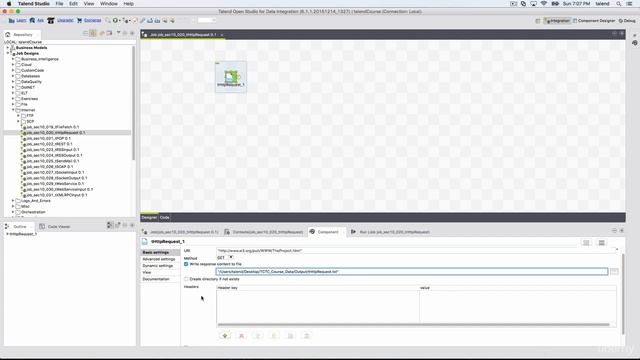Click the Wi-Fi icon in menu bar
This screenshot has height=360, width=640.
[x=544, y=4]
